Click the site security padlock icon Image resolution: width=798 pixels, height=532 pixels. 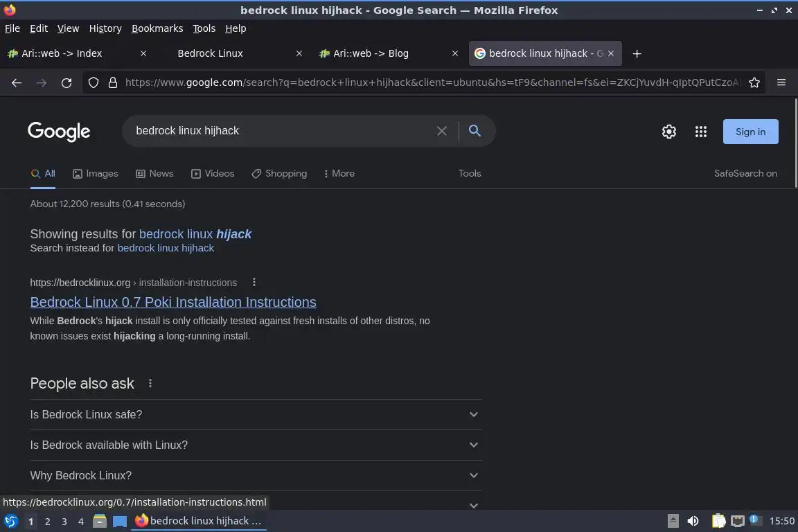pos(113,82)
